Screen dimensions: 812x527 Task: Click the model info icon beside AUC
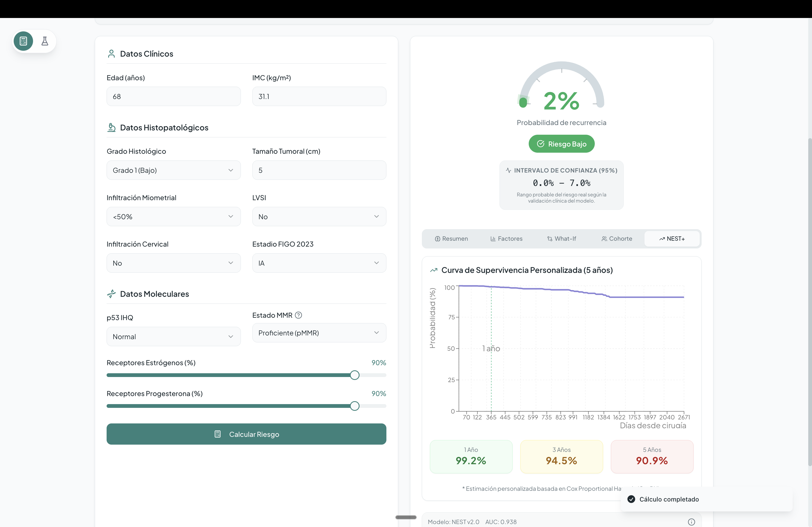click(x=691, y=522)
